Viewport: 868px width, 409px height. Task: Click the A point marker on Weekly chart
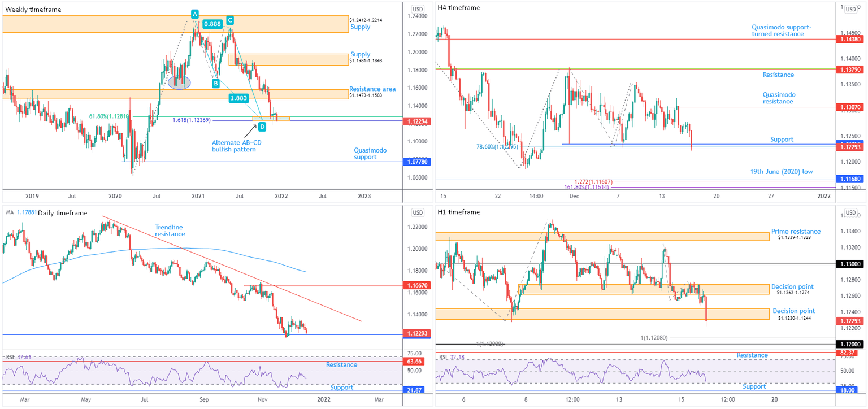pos(194,14)
